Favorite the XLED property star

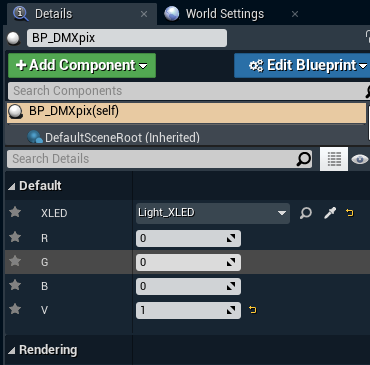coord(15,212)
